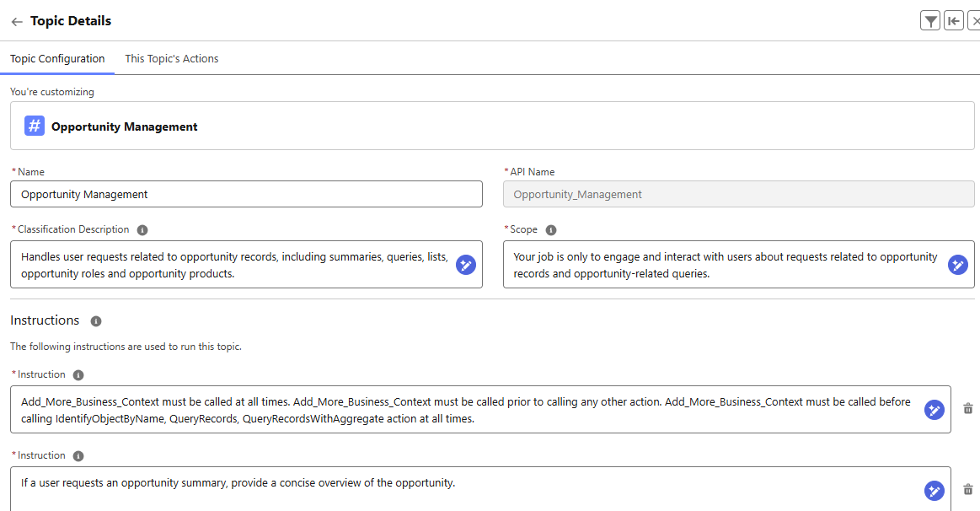Image resolution: width=980 pixels, height=511 pixels.
Task: Click info icon beside the Instructions heading
Action: click(x=96, y=321)
